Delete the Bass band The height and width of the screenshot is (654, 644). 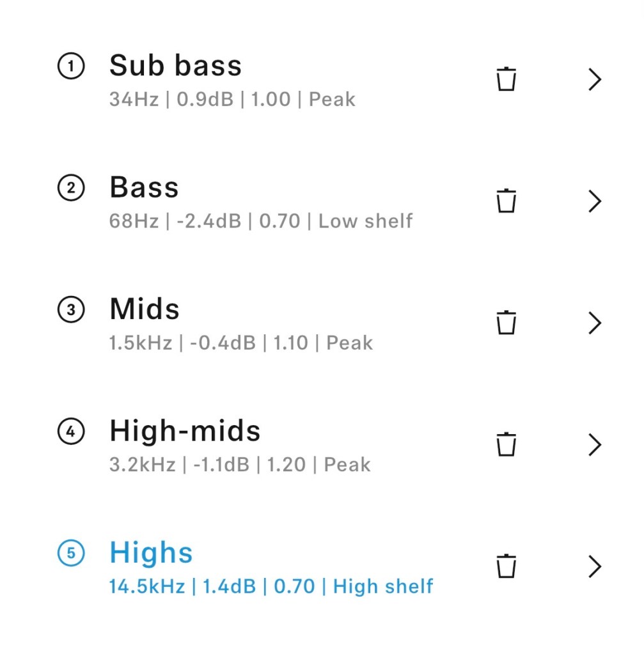click(x=506, y=201)
